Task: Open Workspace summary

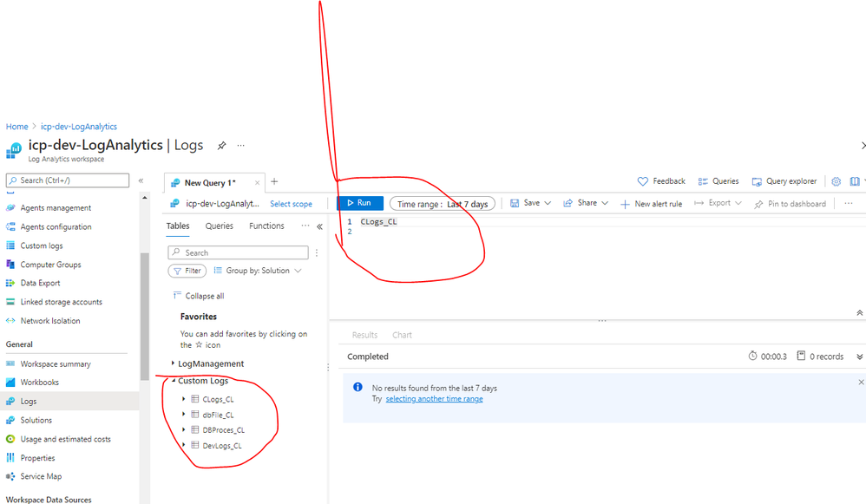Action: coord(56,363)
